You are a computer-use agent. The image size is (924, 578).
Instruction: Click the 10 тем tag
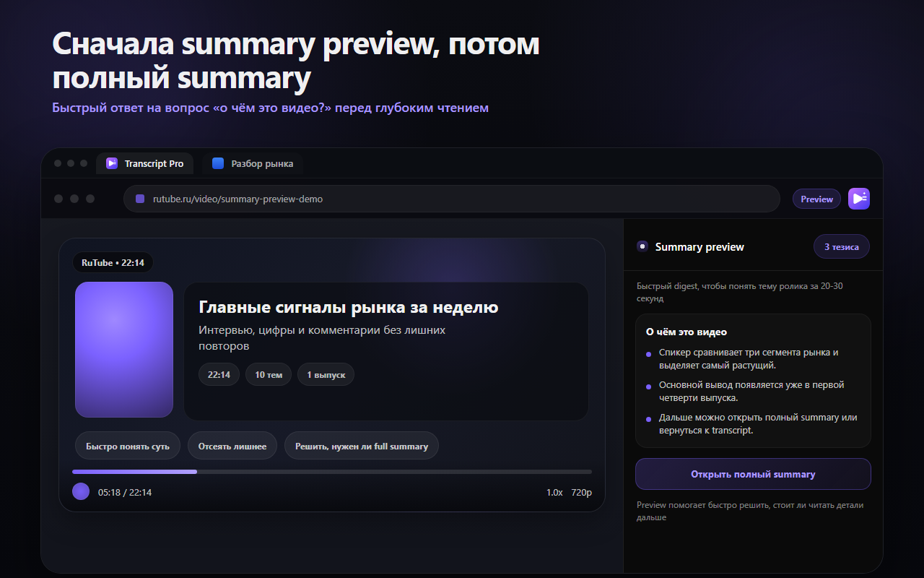coord(269,375)
